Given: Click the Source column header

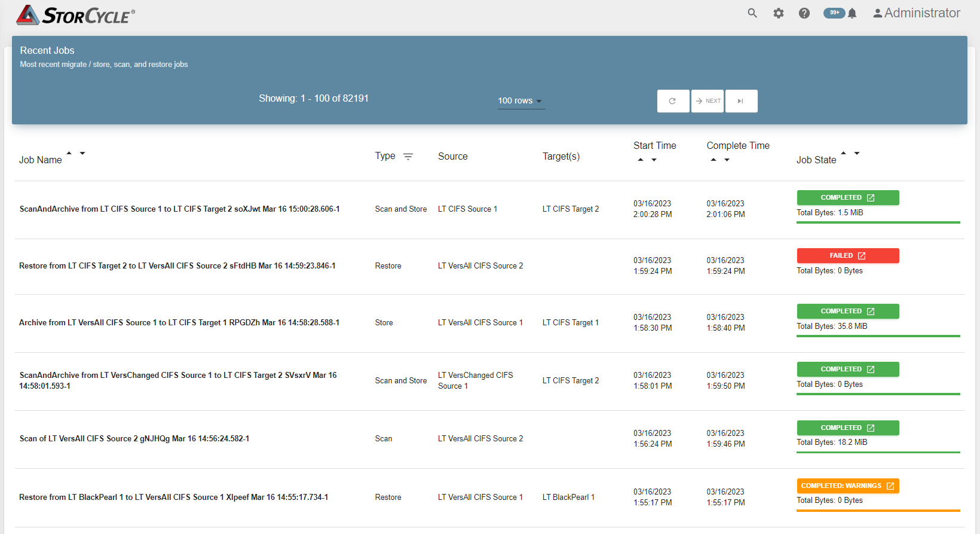Looking at the screenshot, I should tap(453, 156).
